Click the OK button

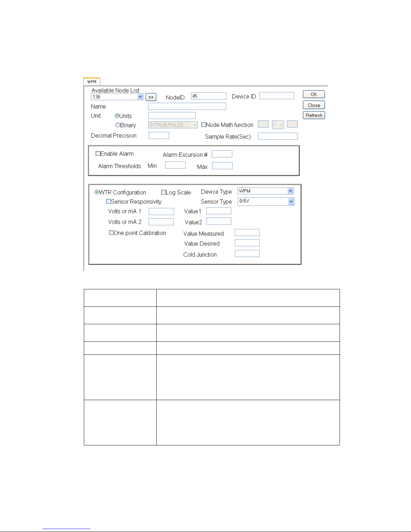314,94
